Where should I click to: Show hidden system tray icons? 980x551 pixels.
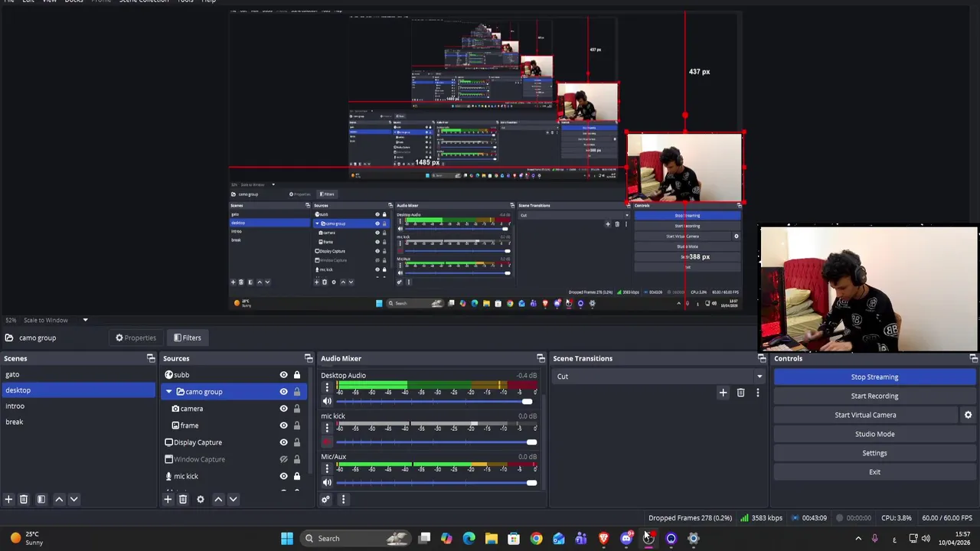click(857, 538)
